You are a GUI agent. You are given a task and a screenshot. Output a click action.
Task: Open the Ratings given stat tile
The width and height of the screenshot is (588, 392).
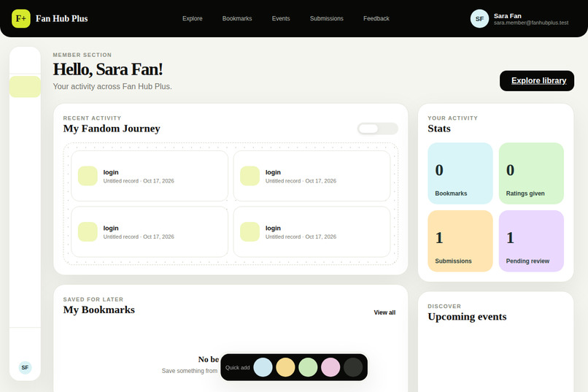(x=531, y=173)
